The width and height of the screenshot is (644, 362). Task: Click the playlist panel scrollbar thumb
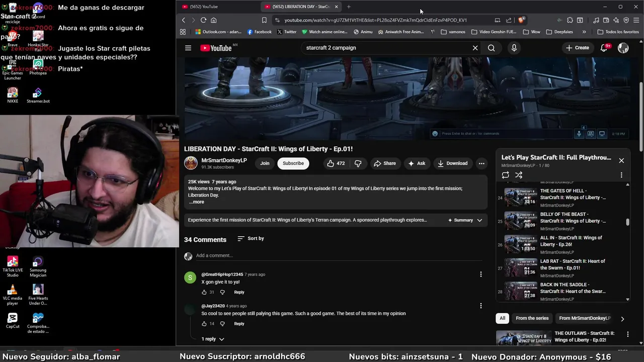pos(627,222)
